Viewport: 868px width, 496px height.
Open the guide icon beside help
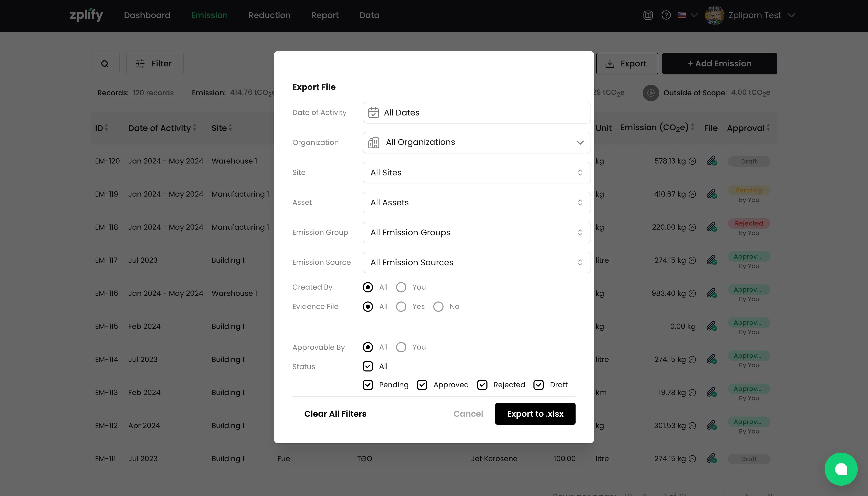tap(648, 15)
